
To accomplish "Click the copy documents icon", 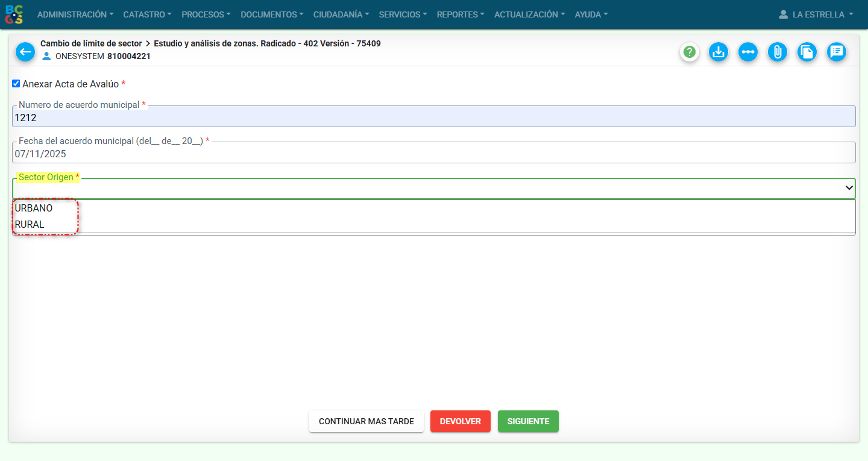I will click(x=807, y=52).
